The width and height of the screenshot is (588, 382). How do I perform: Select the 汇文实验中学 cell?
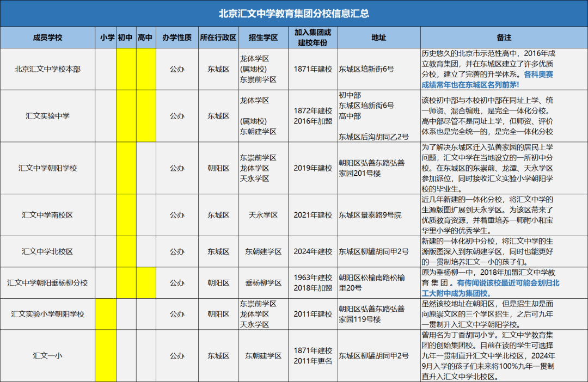point(47,116)
